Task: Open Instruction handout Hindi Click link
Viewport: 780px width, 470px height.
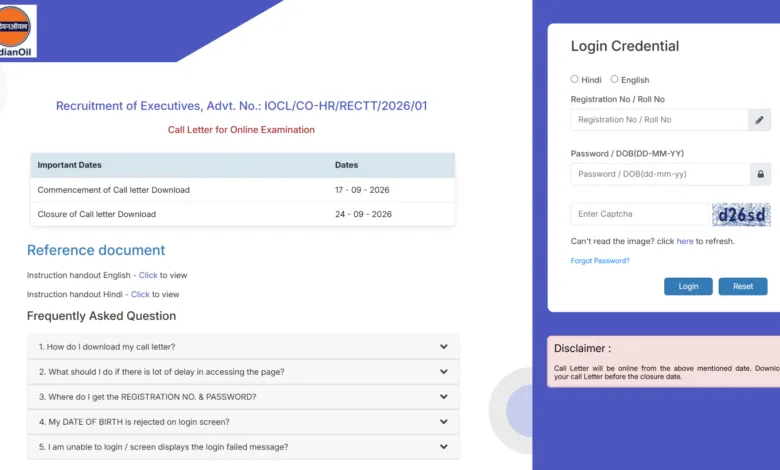Action: (140, 294)
